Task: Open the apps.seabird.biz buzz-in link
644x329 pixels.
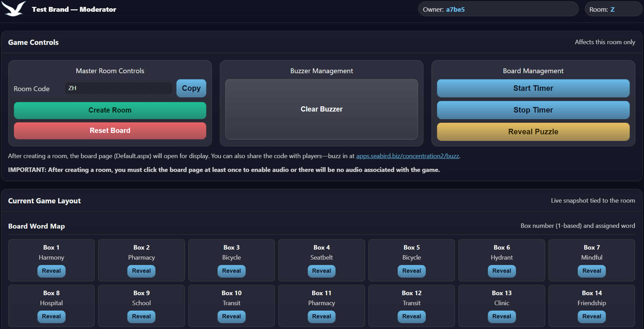Action: pyautogui.click(x=407, y=156)
